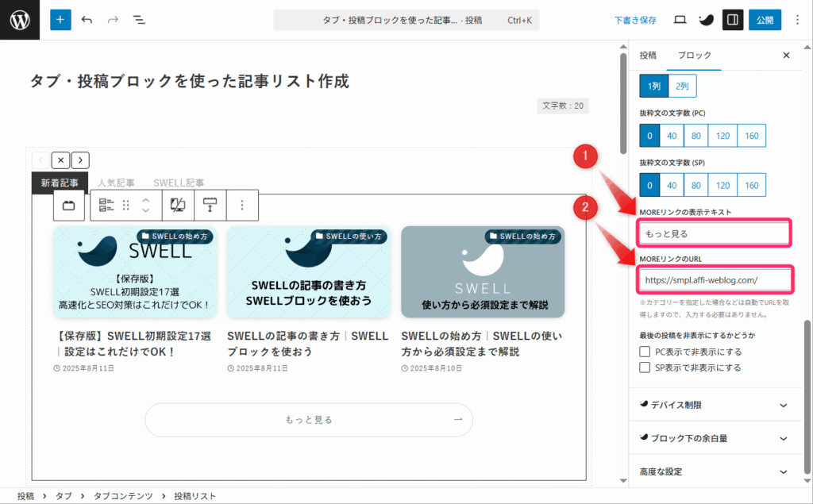This screenshot has width=813, height=504.
Task: Select the 新着記事 tab
Action: click(x=60, y=183)
